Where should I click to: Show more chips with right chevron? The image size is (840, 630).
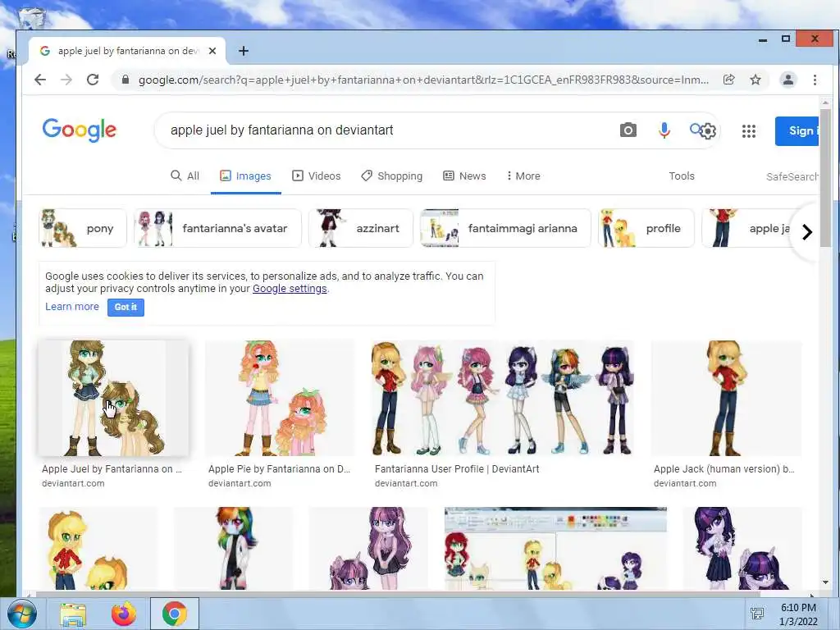807,232
